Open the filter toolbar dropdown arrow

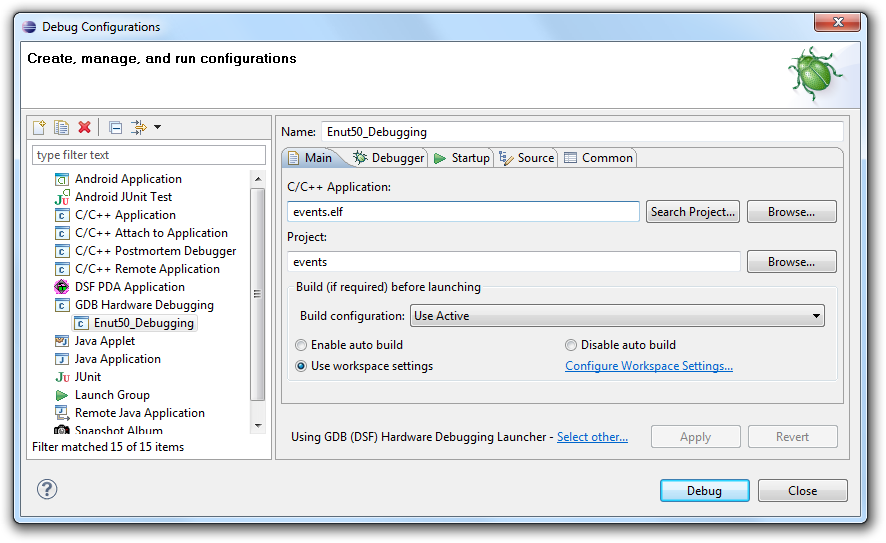158,127
